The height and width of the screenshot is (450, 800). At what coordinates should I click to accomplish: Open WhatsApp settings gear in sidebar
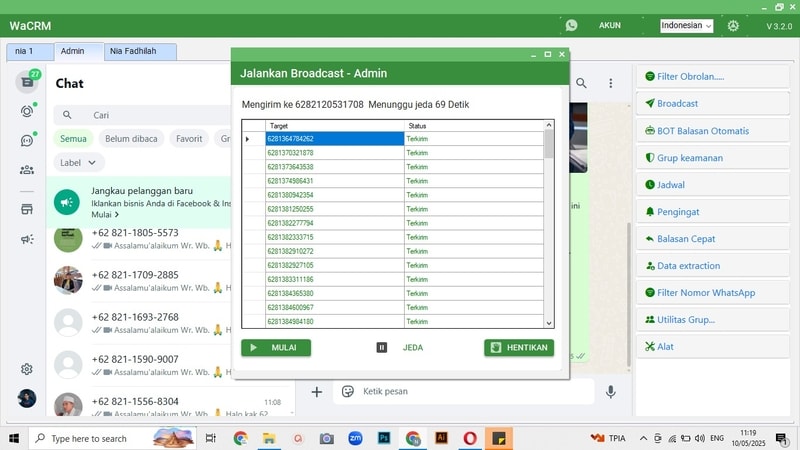pyautogui.click(x=27, y=369)
